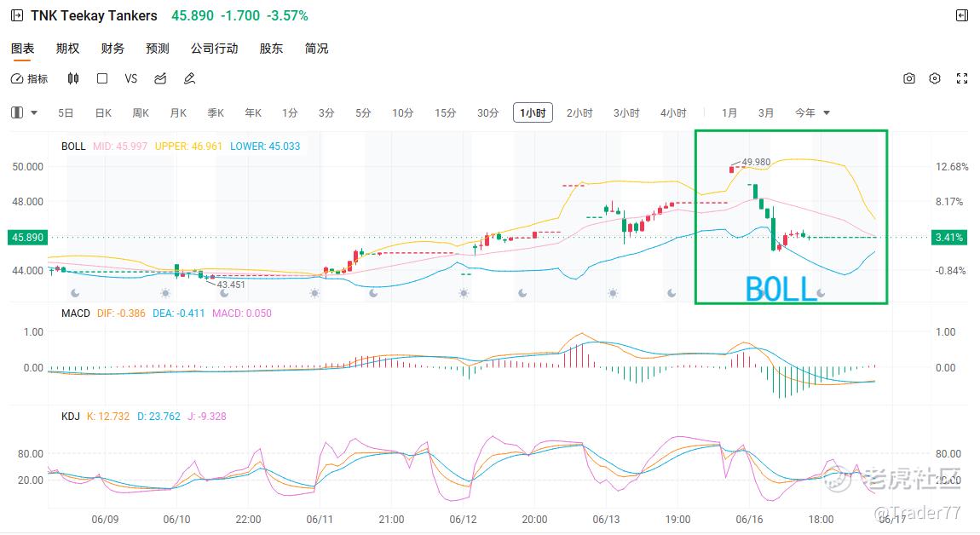Click the square drawing frame icon
The image size is (980, 535).
point(102,78)
